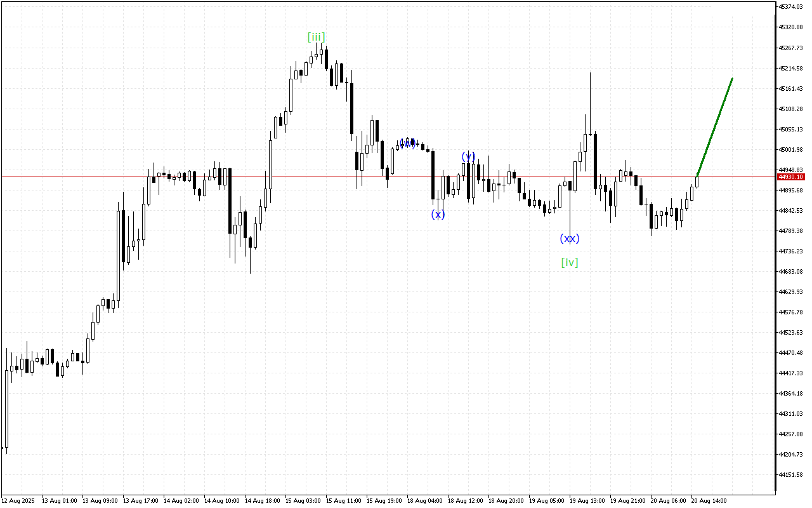The width and height of the screenshot is (812, 508).
Task: Click the 19 Aug 13:00 time label
Action: [x=587, y=500]
